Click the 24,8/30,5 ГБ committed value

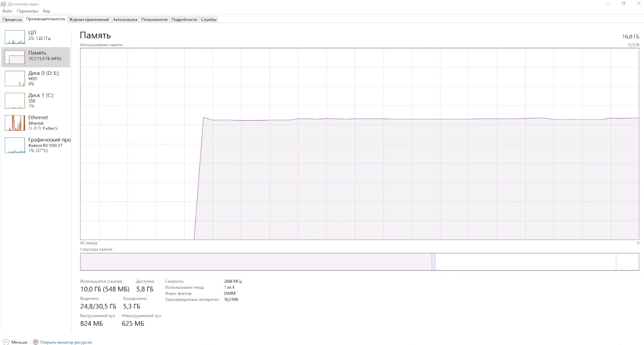click(98, 306)
